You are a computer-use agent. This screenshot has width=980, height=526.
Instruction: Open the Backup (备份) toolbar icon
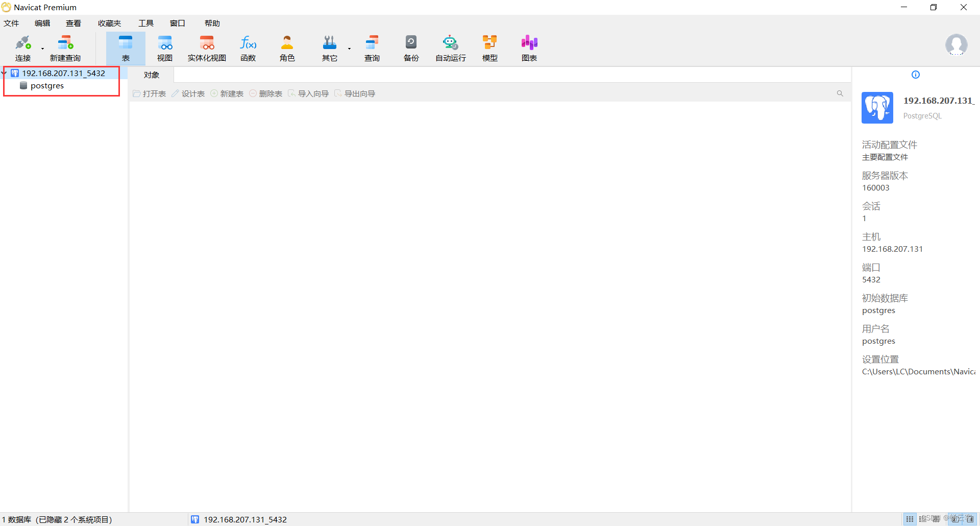pos(411,48)
